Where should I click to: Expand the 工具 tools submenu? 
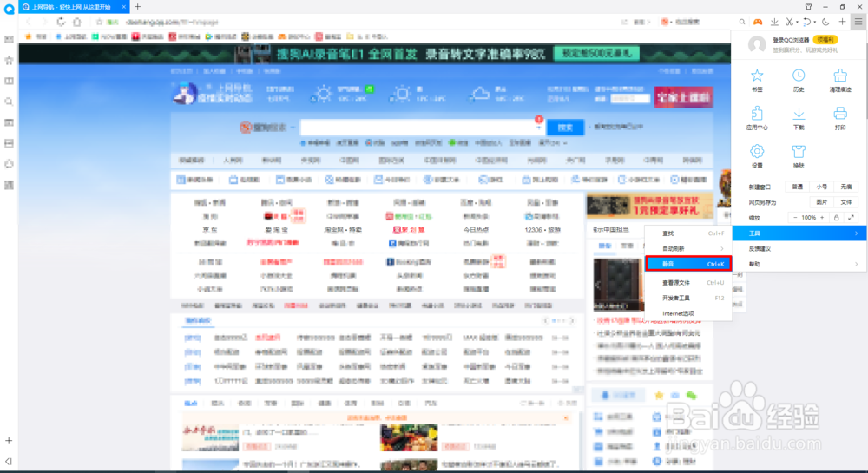[799, 233]
